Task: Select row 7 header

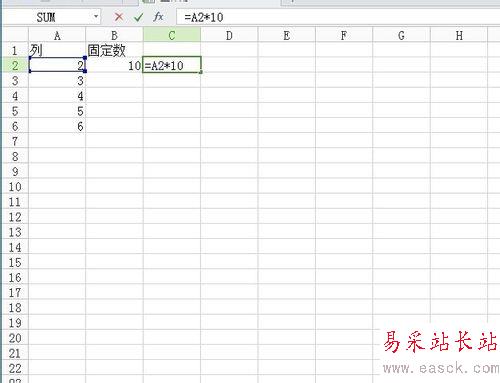Action: pos(15,141)
